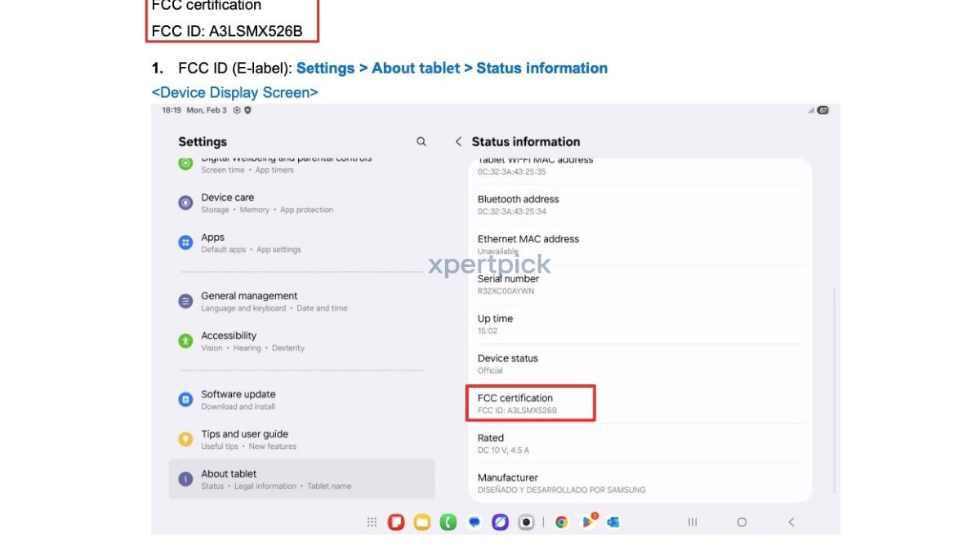The height and width of the screenshot is (555, 980).
Task: Tap the back navigation arrow
Action: pos(791,522)
